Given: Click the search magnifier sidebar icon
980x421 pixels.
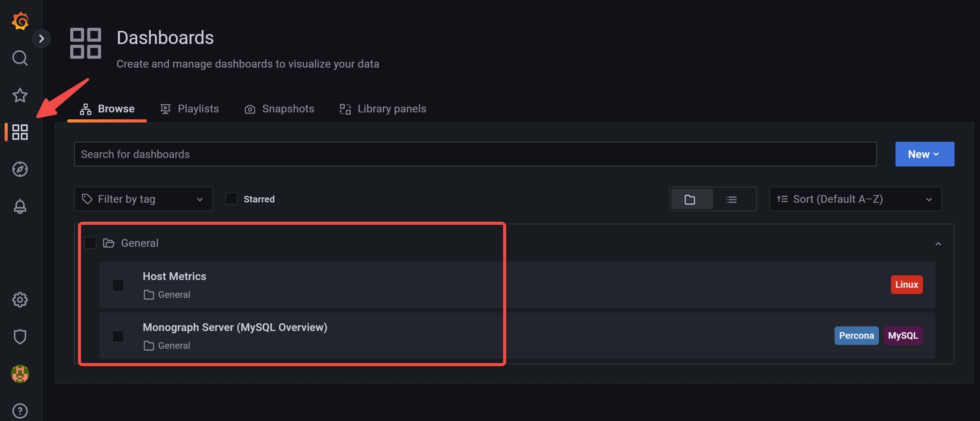Looking at the screenshot, I should (20, 58).
